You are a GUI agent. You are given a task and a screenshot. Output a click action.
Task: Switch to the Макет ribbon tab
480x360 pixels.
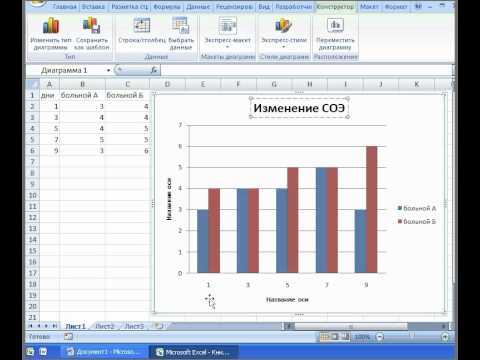[x=369, y=6]
